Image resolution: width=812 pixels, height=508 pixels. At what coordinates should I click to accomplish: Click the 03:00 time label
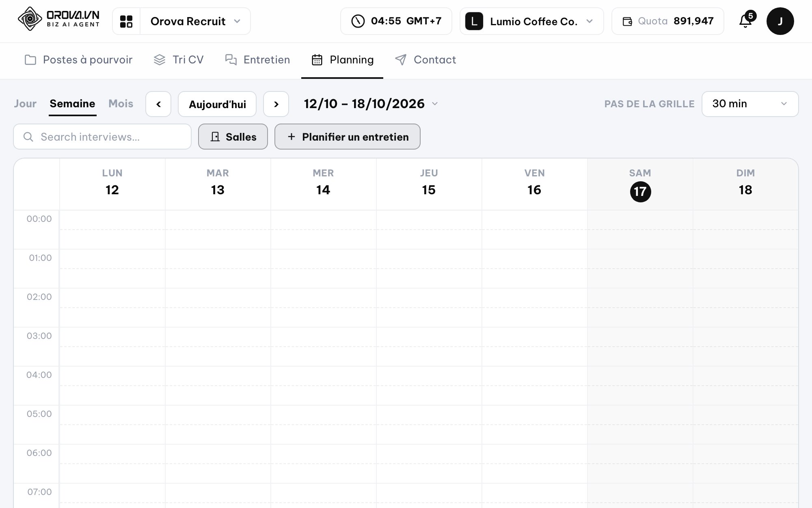tap(39, 336)
